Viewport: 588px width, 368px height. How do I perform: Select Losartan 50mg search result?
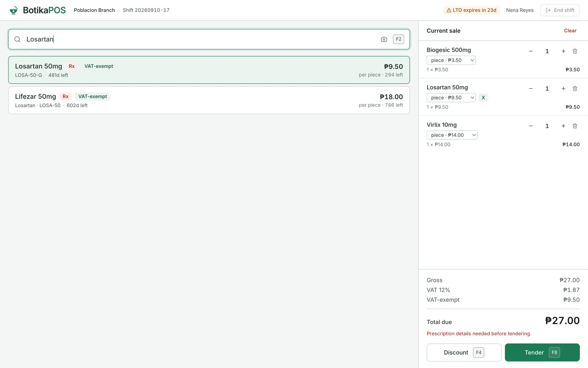click(x=209, y=70)
